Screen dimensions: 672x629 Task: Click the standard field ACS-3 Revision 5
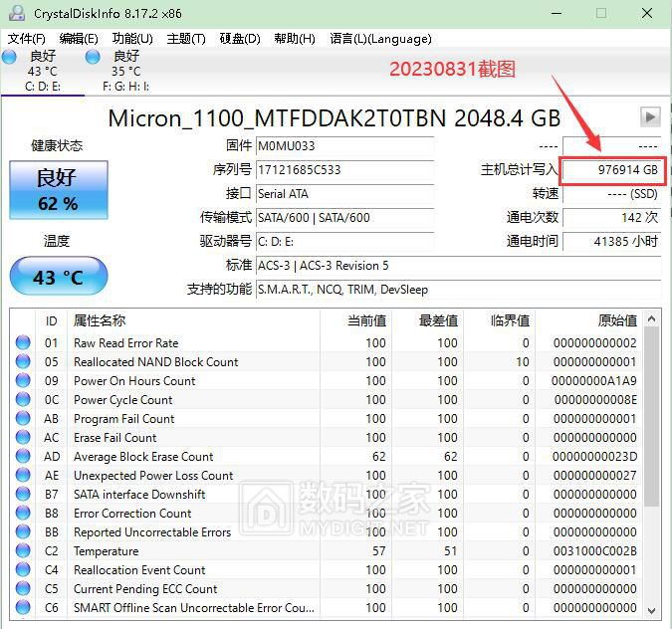459,266
